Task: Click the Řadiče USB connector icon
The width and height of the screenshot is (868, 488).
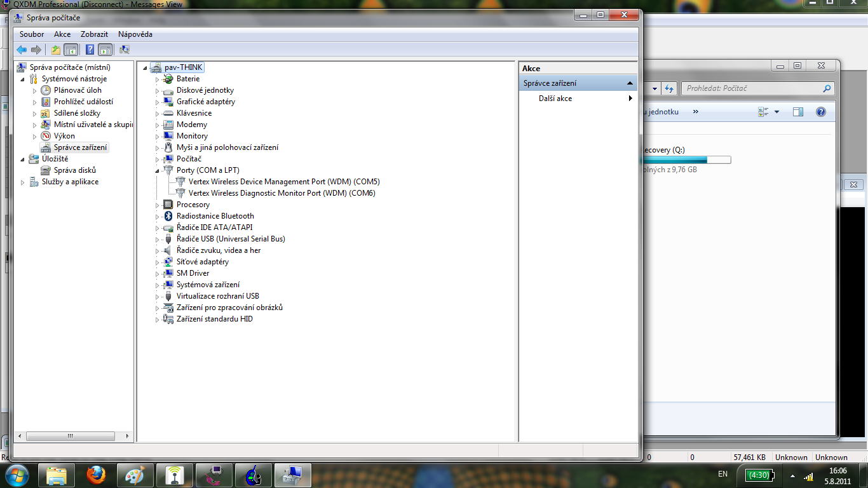Action: tap(168, 239)
